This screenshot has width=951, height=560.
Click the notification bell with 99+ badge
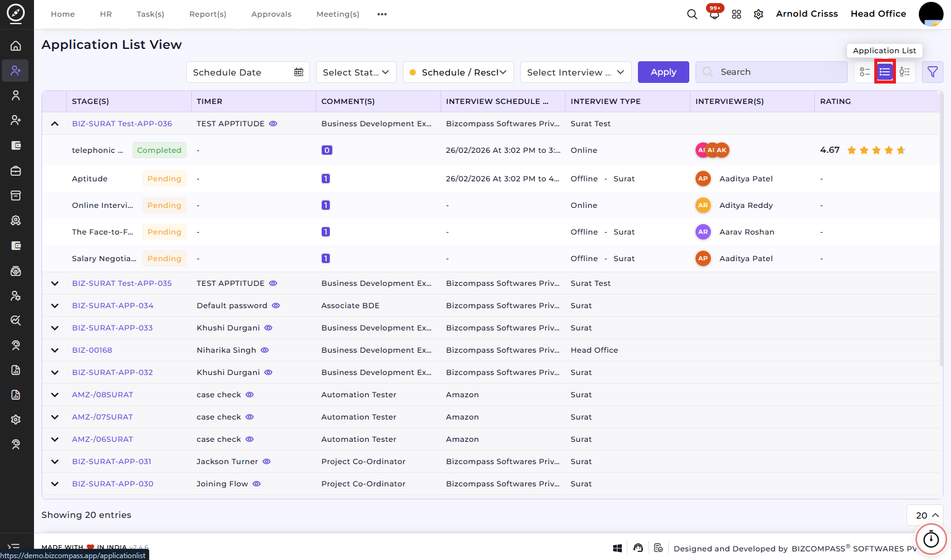tap(714, 14)
